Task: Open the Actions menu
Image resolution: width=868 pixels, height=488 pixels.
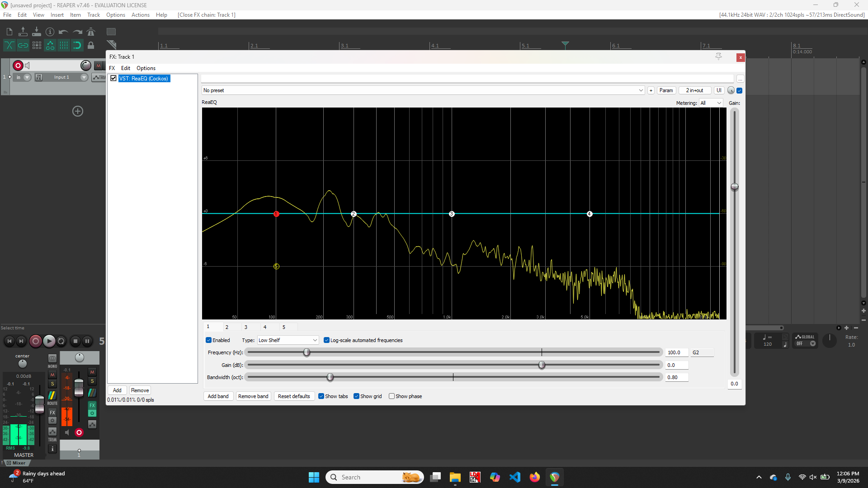Action: tap(140, 15)
